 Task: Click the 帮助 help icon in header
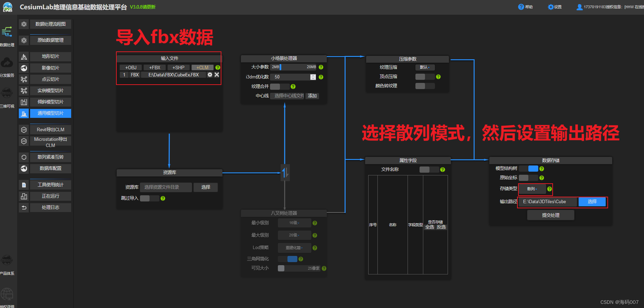[521, 7]
